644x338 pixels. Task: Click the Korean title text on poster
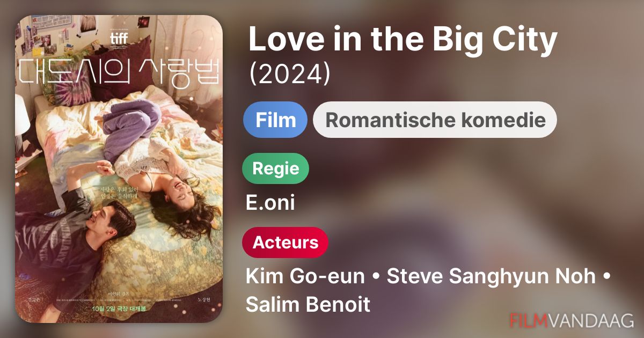point(119,71)
